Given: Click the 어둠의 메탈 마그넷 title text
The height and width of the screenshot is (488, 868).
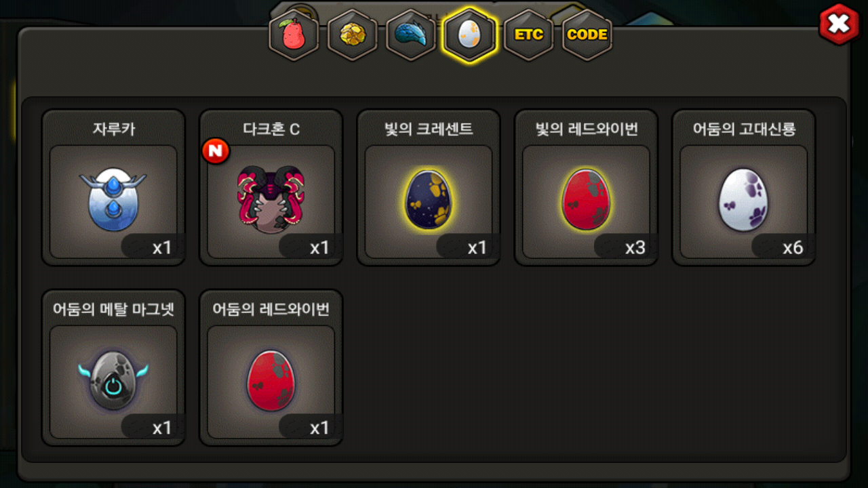Looking at the screenshot, I should 113,309.
